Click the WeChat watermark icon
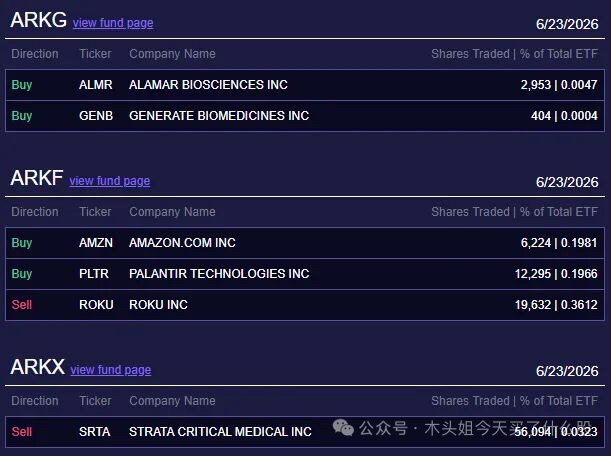The image size is (611, 456). [x=343, y=428]
